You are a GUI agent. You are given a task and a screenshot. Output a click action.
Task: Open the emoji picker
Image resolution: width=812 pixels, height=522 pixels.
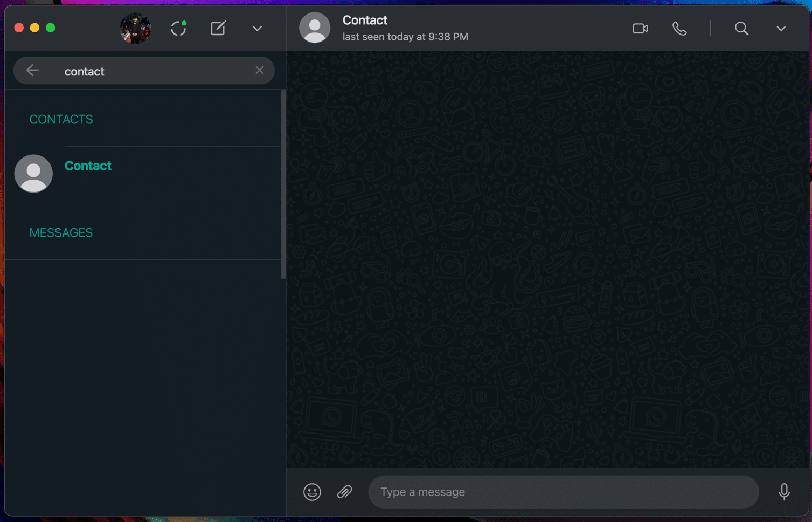pos(312,492)
